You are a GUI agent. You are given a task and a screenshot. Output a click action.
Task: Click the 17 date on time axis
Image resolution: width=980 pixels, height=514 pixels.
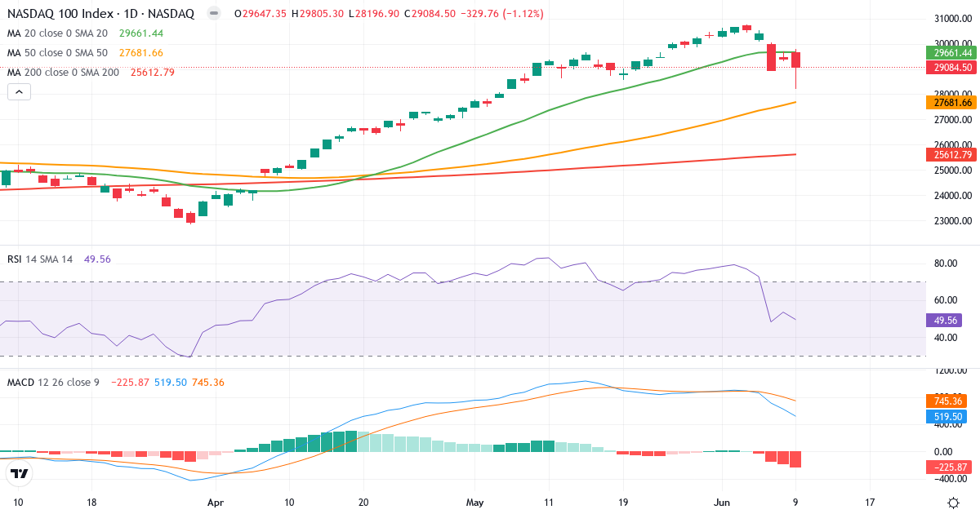pos(870,503)
